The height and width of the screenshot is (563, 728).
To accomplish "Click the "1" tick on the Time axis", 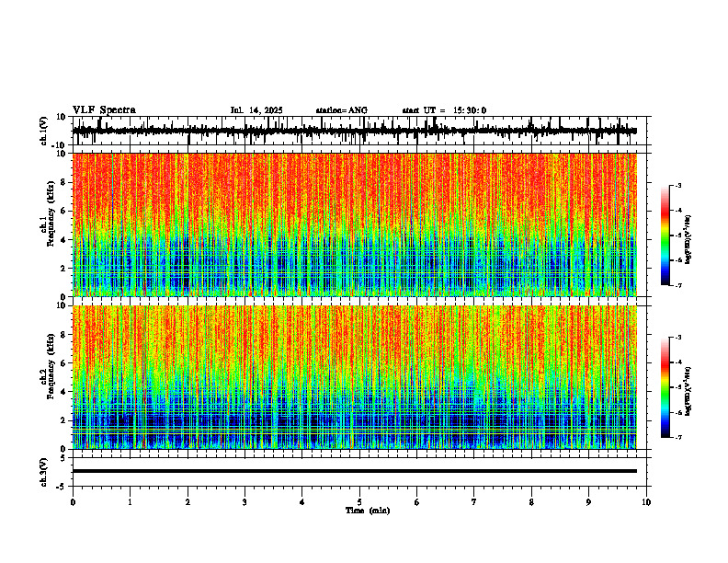I will pyautogui.click(x=130, y=502).
